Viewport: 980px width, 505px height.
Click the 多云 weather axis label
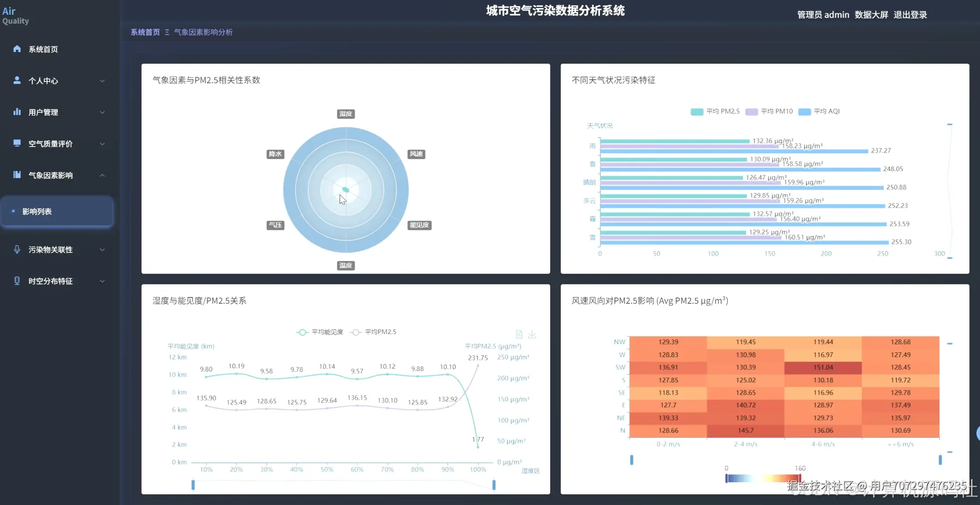(589, 200)
